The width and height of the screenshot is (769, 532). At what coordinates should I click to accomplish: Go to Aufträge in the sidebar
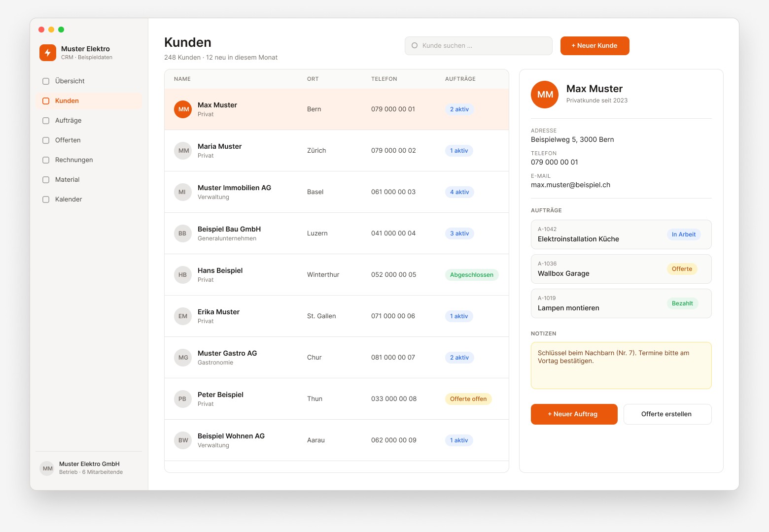(89, 121)
